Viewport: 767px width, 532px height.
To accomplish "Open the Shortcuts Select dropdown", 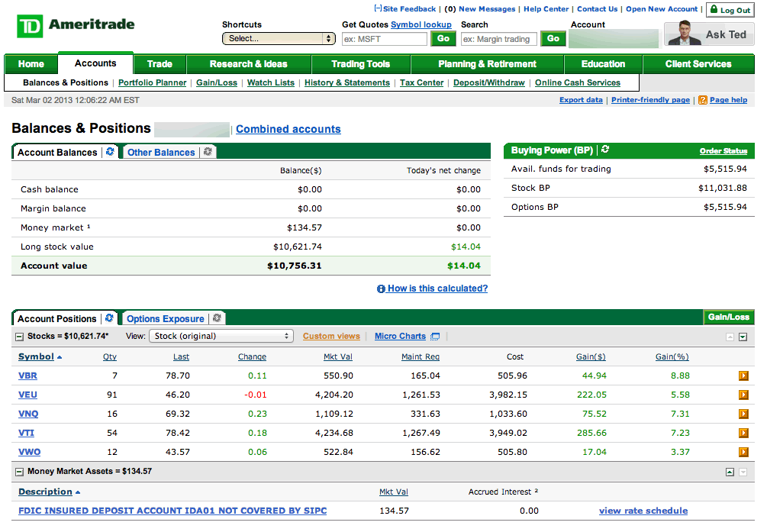I will 279,39.
